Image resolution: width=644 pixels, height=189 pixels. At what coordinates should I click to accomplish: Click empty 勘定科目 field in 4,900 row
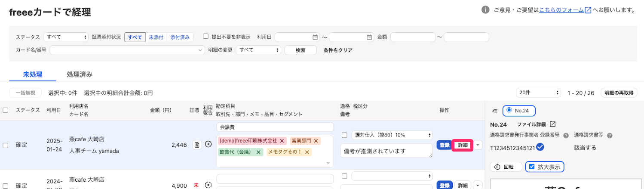pyautogui.click(x=275, y=179)
